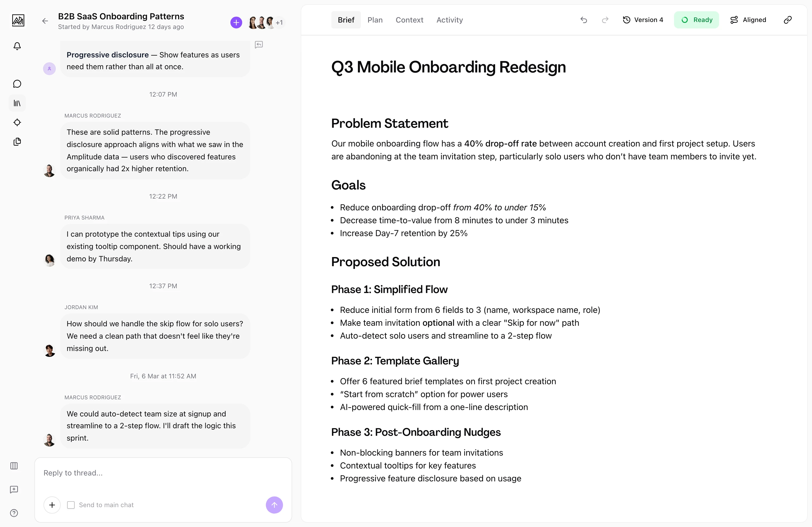
Task: Open the Version 4 history dropdown
Action: [643, 20]
